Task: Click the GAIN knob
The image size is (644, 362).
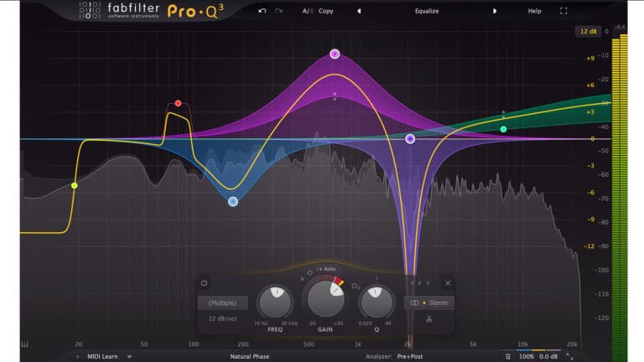Action: pyautogui.click(x=325, y=297)
